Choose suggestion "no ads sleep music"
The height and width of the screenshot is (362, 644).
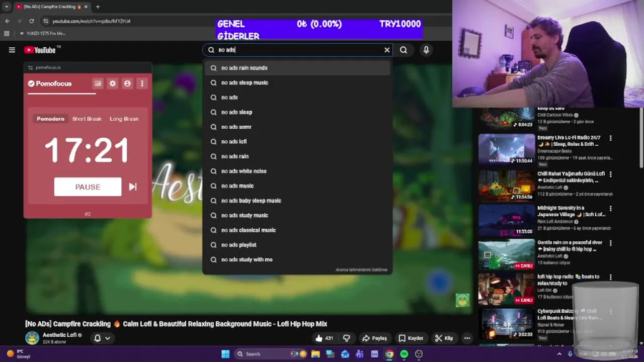(297, 82)
